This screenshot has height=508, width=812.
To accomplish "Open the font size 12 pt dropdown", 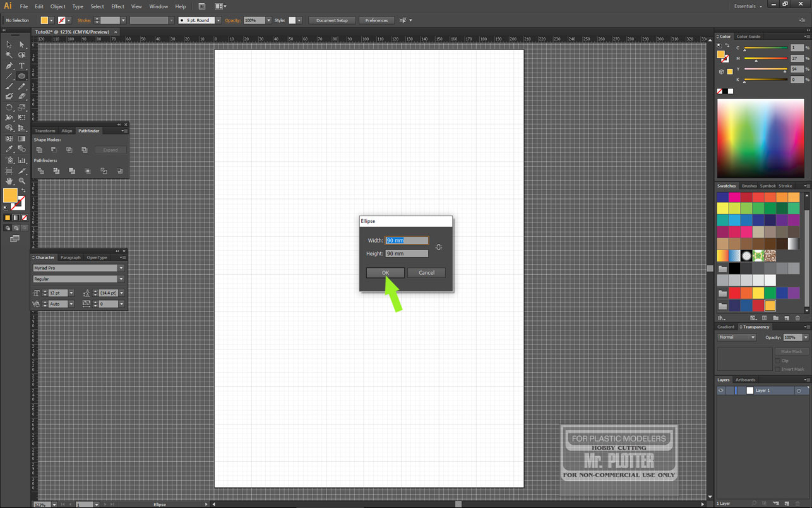I will 71,293.
